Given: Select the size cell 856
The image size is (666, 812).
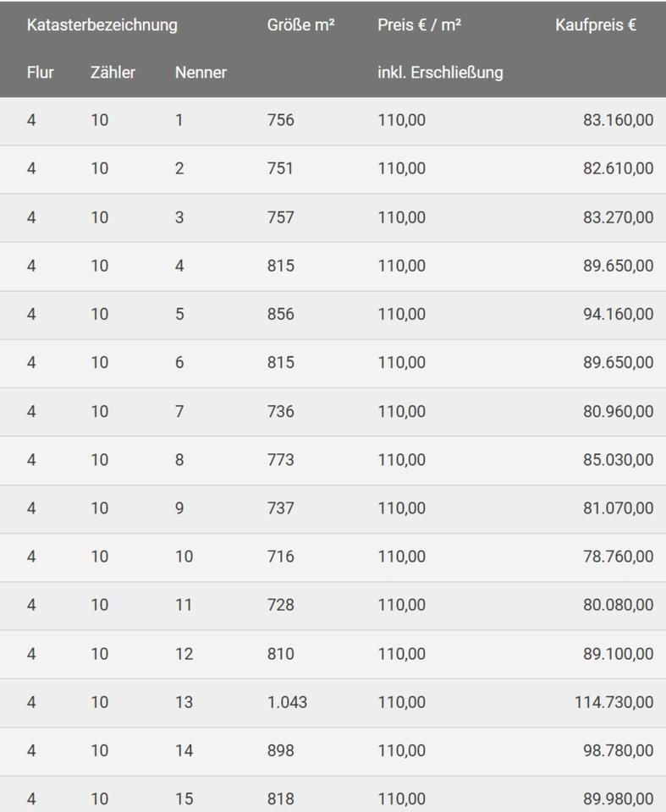Looking at the screenshot, I should pos(280,314).
